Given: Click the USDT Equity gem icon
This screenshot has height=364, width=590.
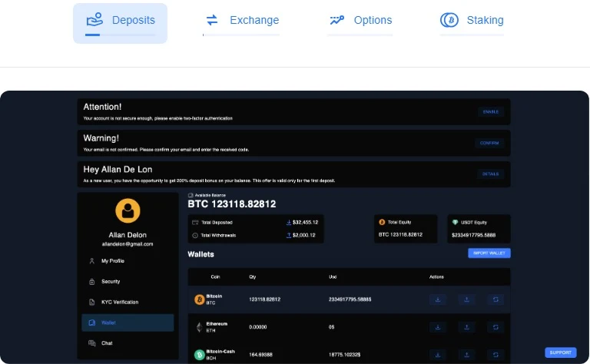Looking at the screenshot, I should (x=455, y=222).
